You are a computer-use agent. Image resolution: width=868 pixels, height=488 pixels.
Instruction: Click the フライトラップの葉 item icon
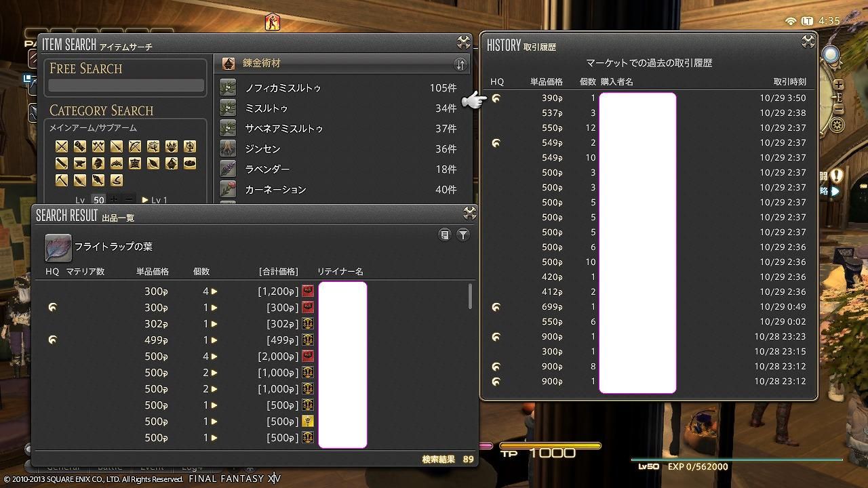click(x=58, y=248)
